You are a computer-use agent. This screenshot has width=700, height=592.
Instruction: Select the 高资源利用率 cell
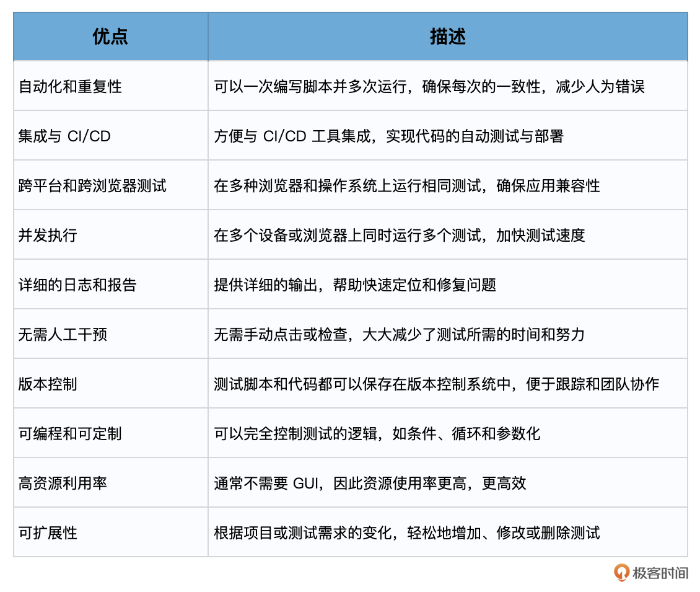tap(63, 483)
